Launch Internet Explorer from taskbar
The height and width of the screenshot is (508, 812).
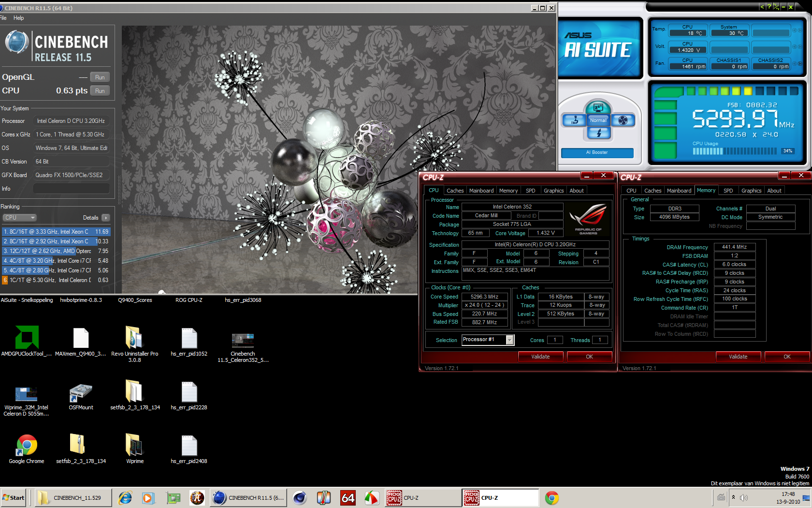coord(125,498)
